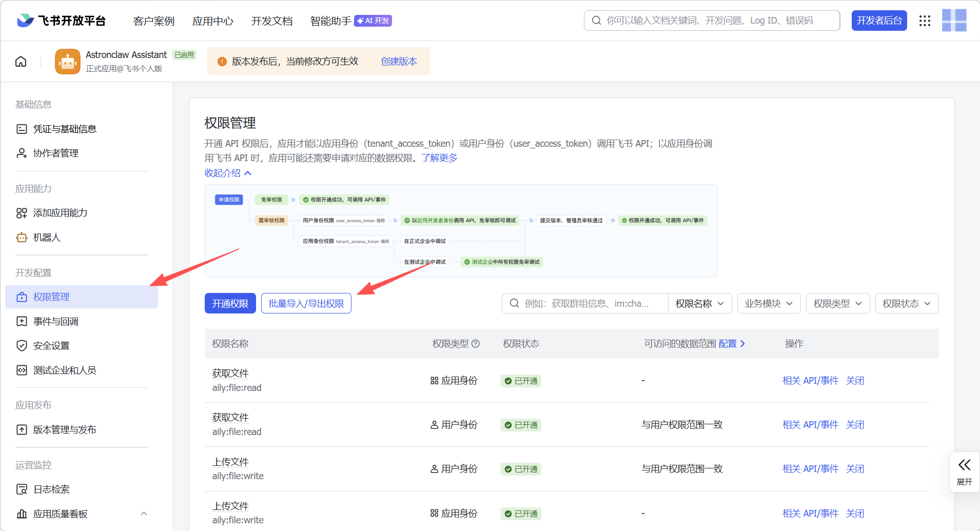The image size is (980, 531).
Task: Open 开发文档 in top navigation
Action: pyautogui.click(x=271, y=21)
